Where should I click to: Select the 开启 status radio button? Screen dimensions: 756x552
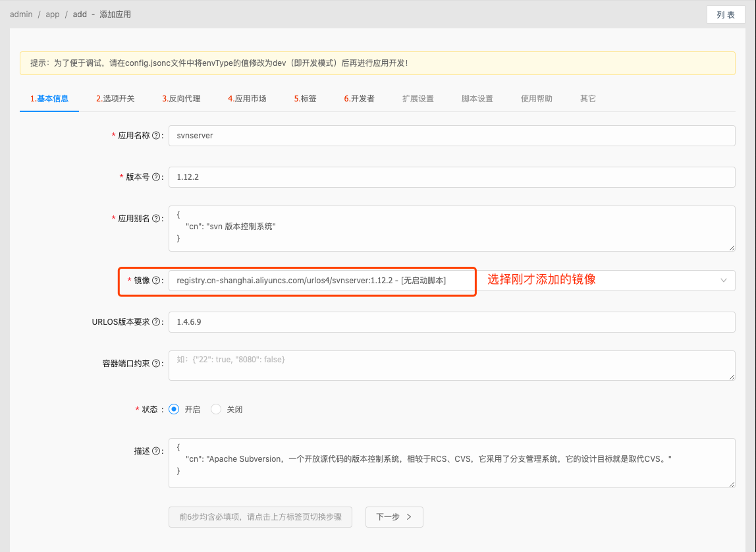click(174, 409)
